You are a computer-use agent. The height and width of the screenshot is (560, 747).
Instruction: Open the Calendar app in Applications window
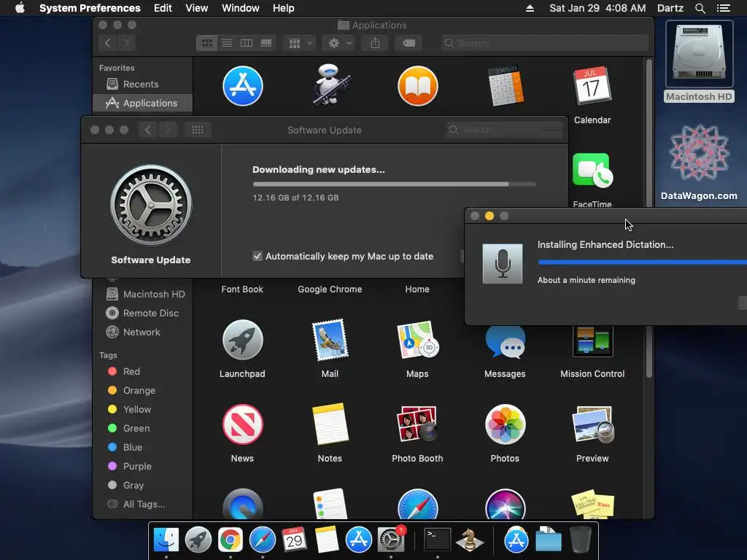(x=592, y=86)
